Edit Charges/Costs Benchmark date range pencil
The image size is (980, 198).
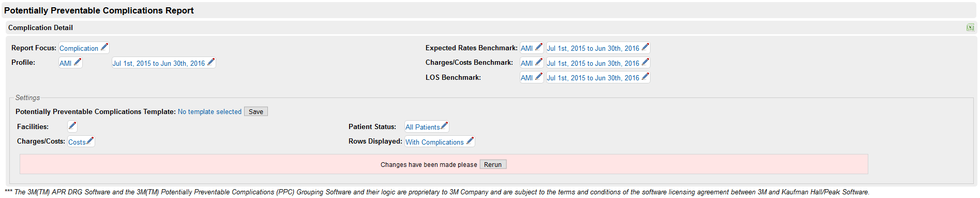(x=645, y=62)
